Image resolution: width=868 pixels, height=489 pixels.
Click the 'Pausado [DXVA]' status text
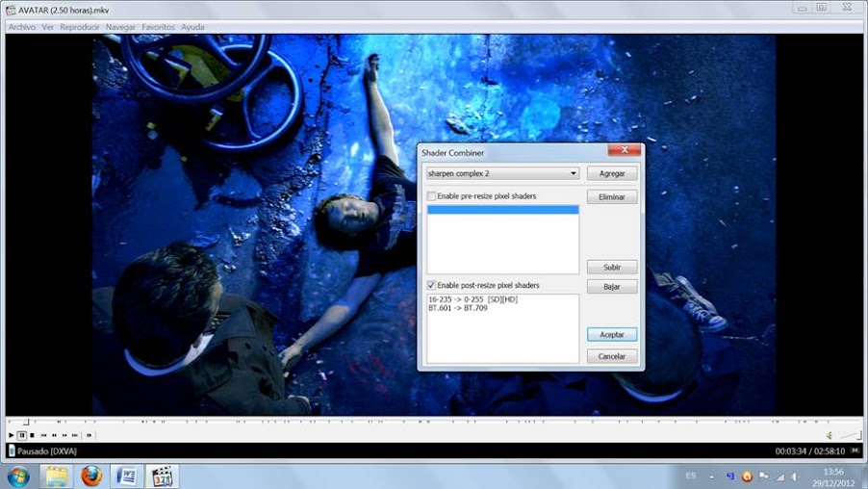[47, 451]
